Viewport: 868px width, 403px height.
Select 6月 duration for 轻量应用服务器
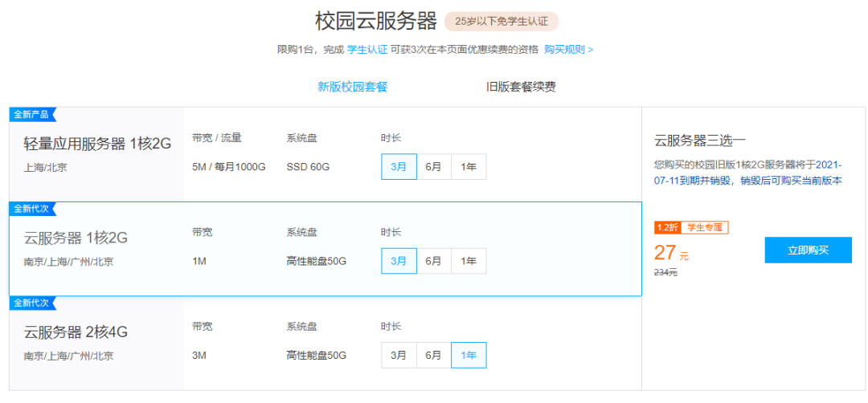[433, 166]
